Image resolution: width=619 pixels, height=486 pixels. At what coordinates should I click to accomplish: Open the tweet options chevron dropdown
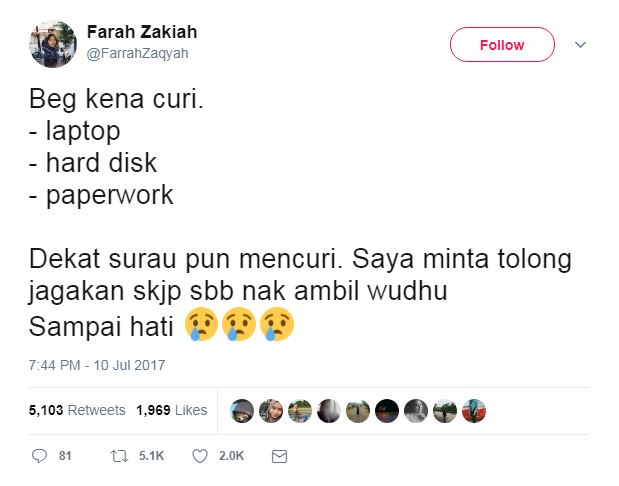580,45
